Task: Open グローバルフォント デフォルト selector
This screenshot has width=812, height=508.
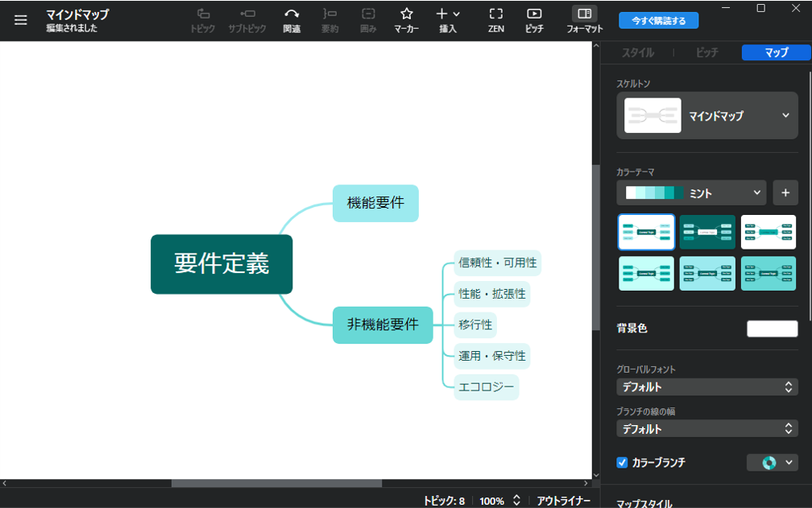Action: tap(707, 387)
